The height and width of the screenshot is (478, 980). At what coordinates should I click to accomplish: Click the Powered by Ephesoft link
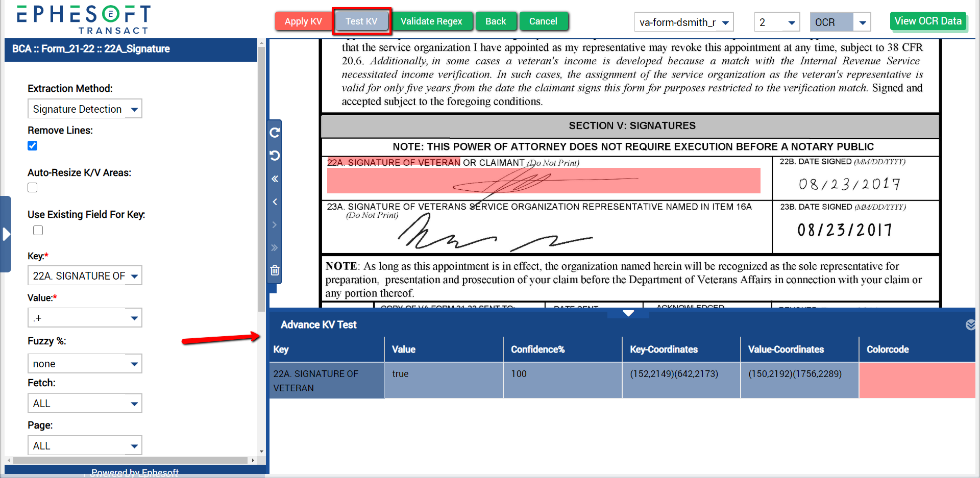(x=135, y=472)
